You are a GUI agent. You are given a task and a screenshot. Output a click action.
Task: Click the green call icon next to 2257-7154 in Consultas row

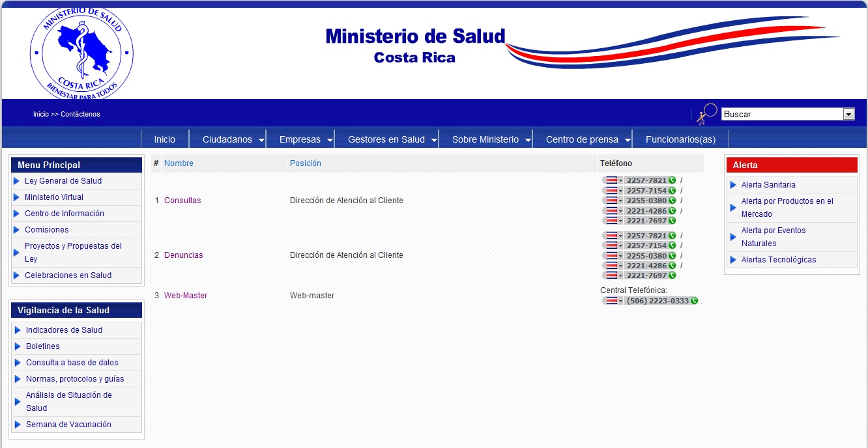click(x=672, y=191)
